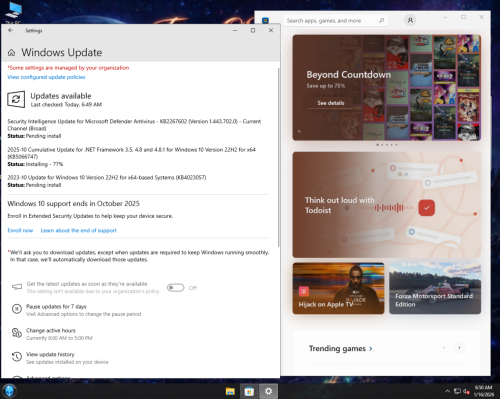Viewport: 500px width, 399px height.
Task: Click the Security Intelligence Update entry text
Action: point(134,125)
